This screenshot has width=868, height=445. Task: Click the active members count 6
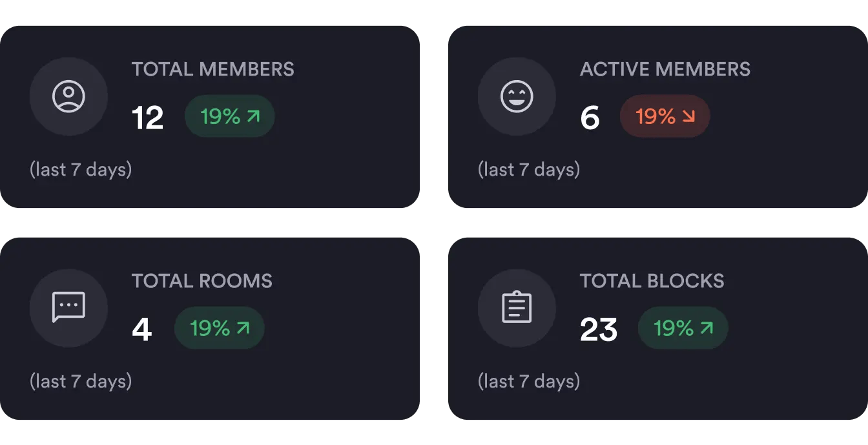[x=590, y=118]
